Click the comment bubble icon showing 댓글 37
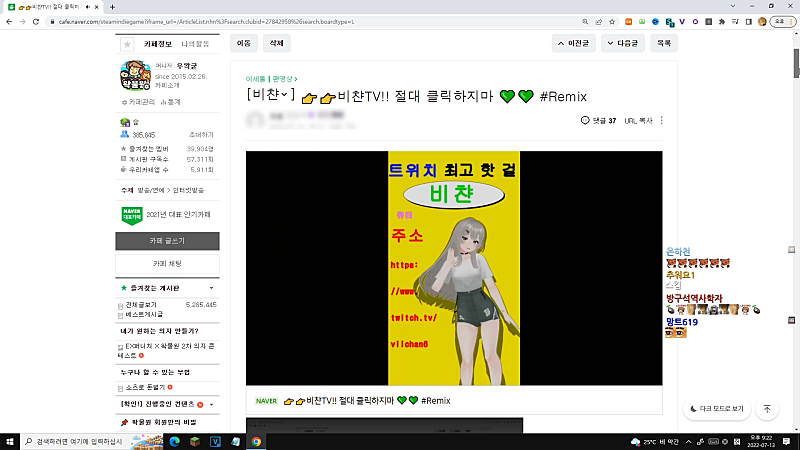 pos(585,121)
